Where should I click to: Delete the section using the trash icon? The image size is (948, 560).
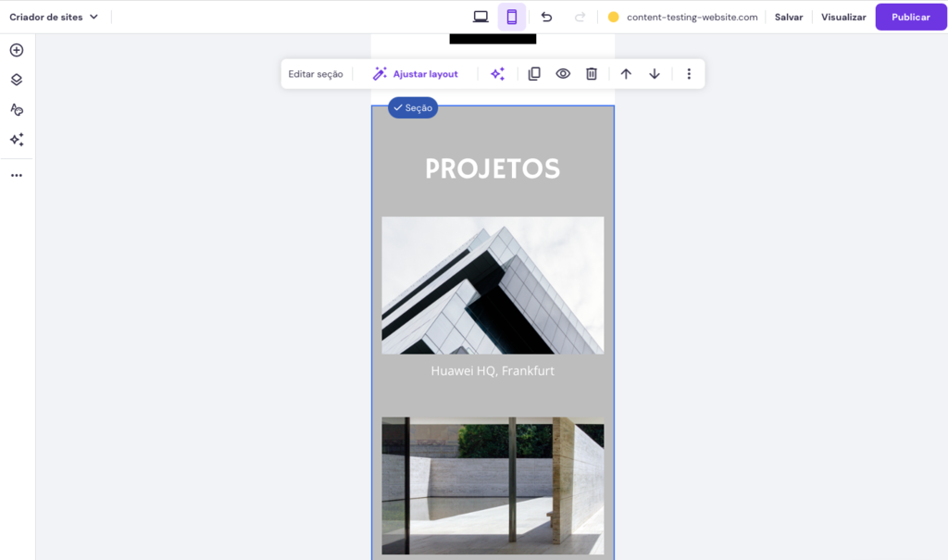(x=592, y=73)
